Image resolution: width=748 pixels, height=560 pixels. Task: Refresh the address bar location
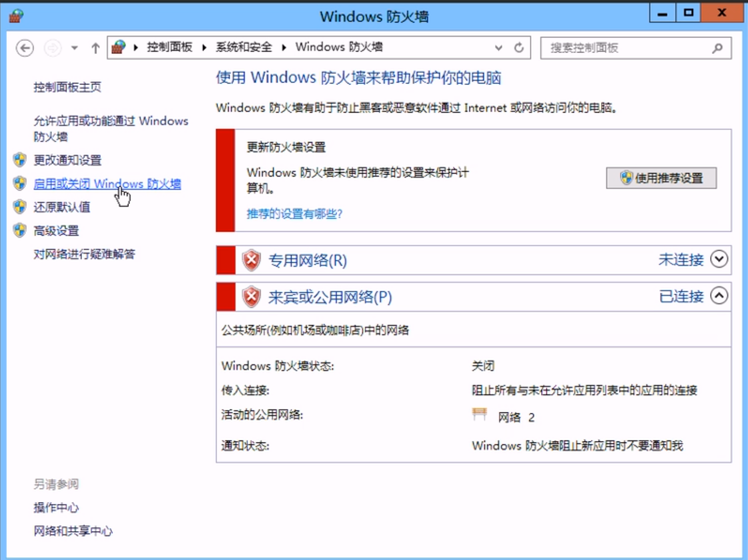click(519, 47)
